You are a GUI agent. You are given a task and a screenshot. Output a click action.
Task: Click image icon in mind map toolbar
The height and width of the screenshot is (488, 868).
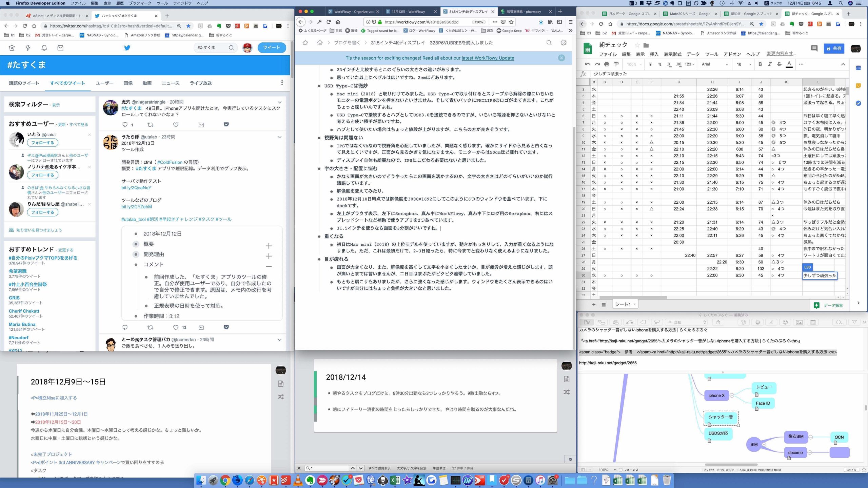[x=799, y=322]
